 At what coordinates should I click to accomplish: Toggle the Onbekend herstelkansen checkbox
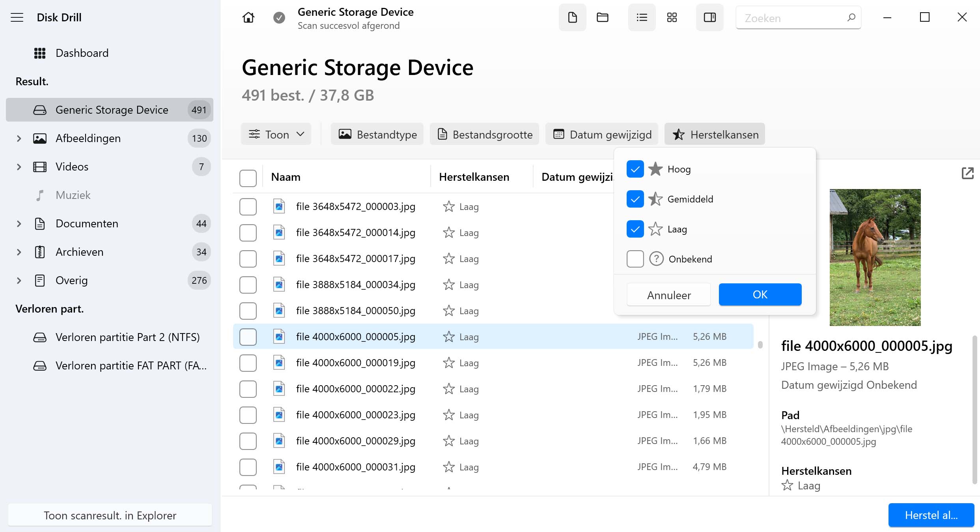[x=635, y=259]
